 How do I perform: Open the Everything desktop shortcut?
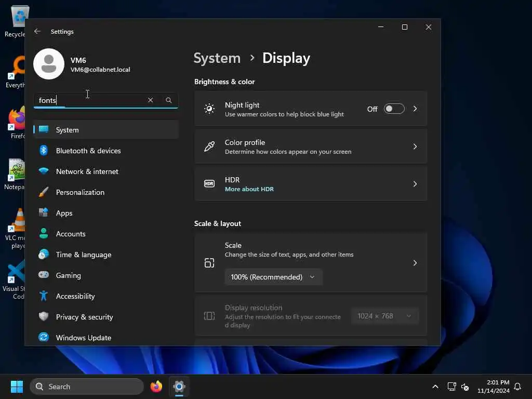tap(14, 72)
